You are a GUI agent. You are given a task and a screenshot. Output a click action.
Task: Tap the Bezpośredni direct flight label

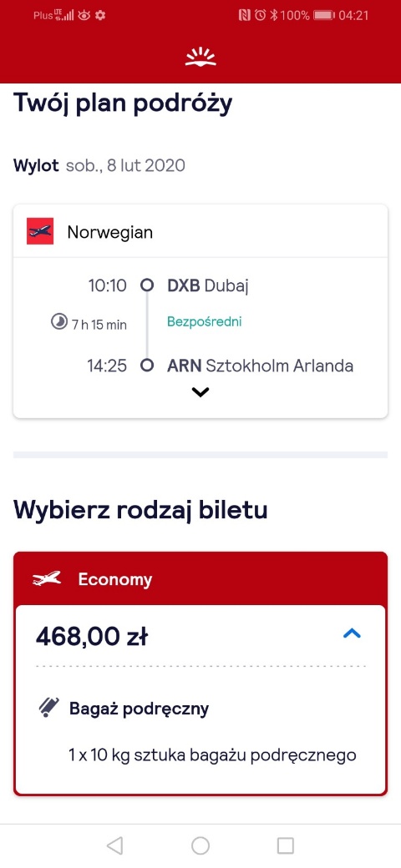point(205,321)
